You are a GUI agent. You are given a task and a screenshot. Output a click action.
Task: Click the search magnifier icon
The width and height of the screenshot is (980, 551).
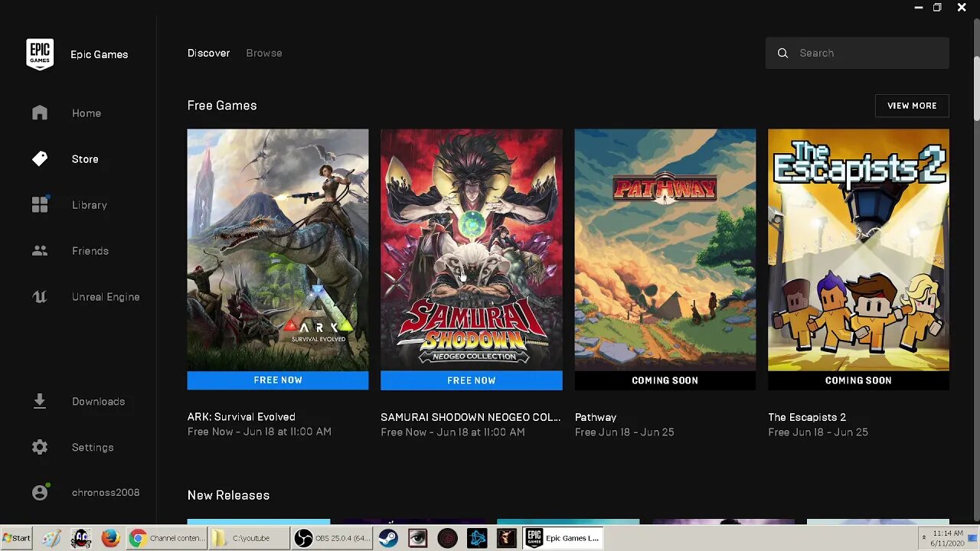[782, 53]
